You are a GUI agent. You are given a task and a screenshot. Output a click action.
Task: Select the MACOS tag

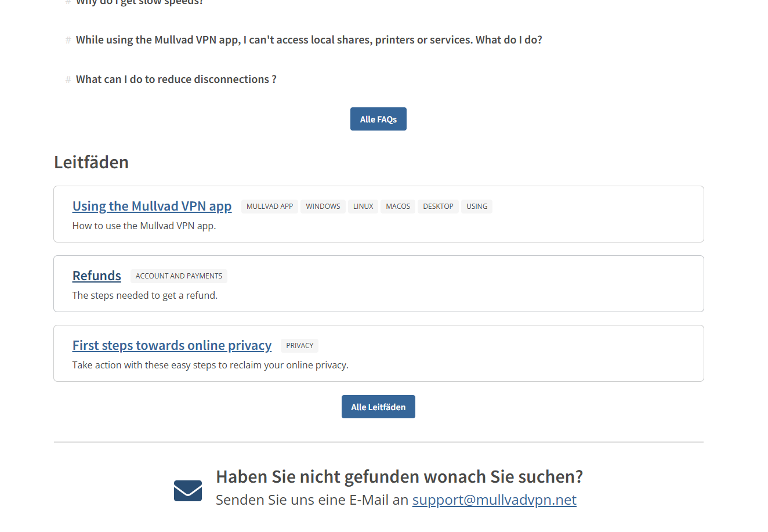pyautogui.click(x=398, y=207)
